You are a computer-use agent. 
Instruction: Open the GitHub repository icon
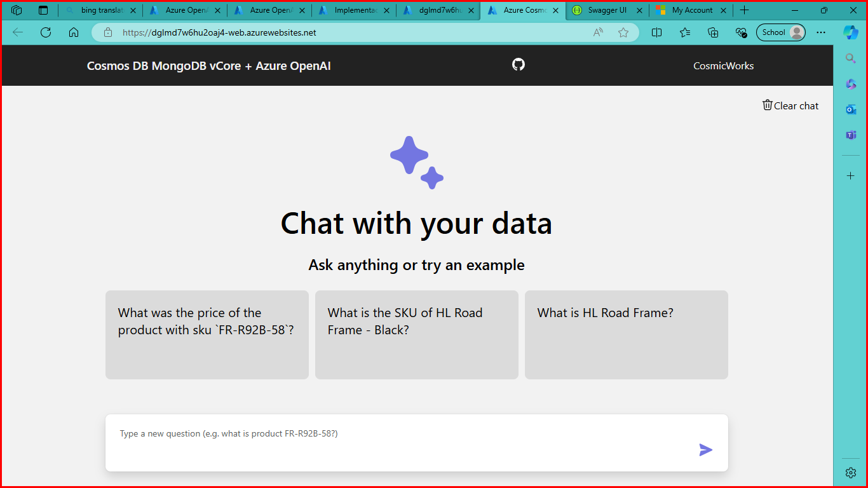tap(519, 64)
